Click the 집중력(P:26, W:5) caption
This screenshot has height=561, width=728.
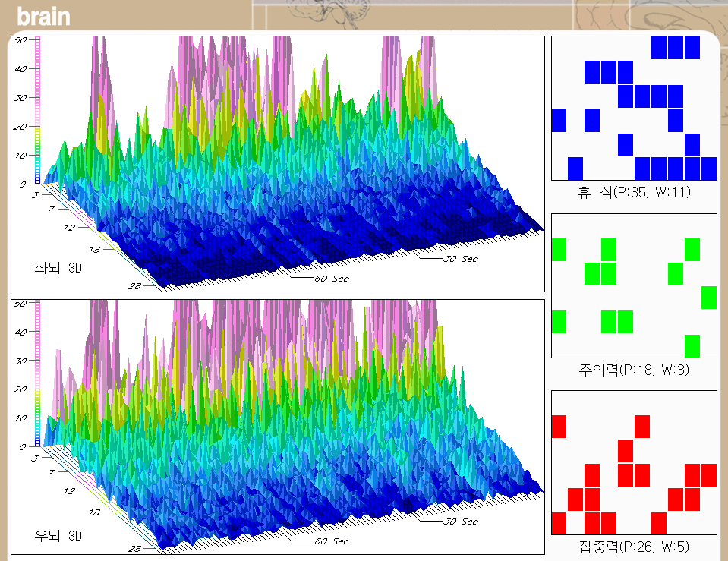click(634, 547)
